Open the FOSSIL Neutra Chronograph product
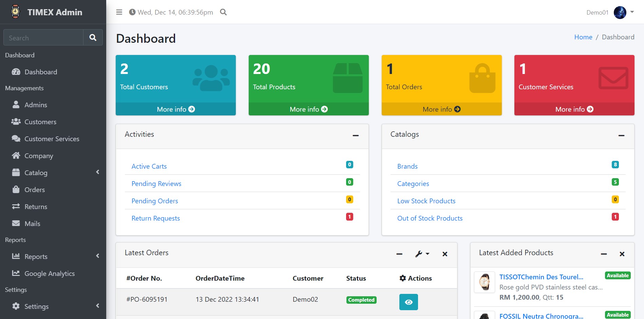Screen dimensions: 644x319 [541, 316]
